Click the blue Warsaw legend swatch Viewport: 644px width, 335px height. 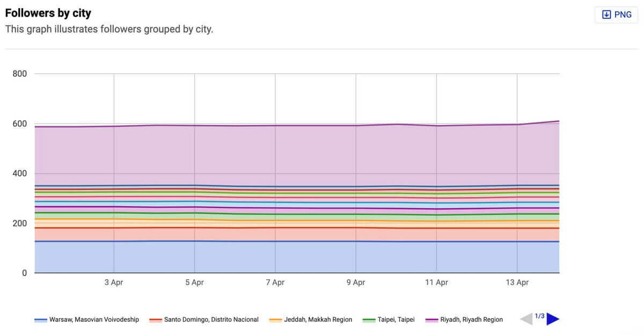click(x=41, y=320)
